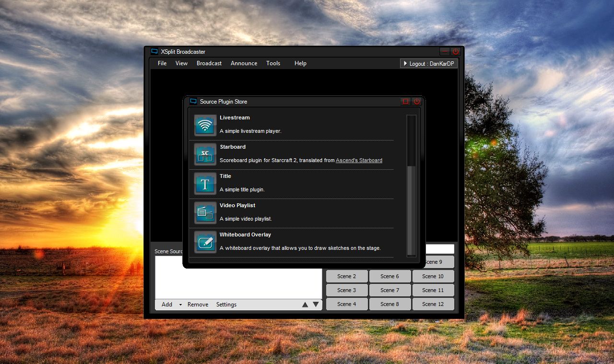Close the Source Plugin Store window

[417, 101]
